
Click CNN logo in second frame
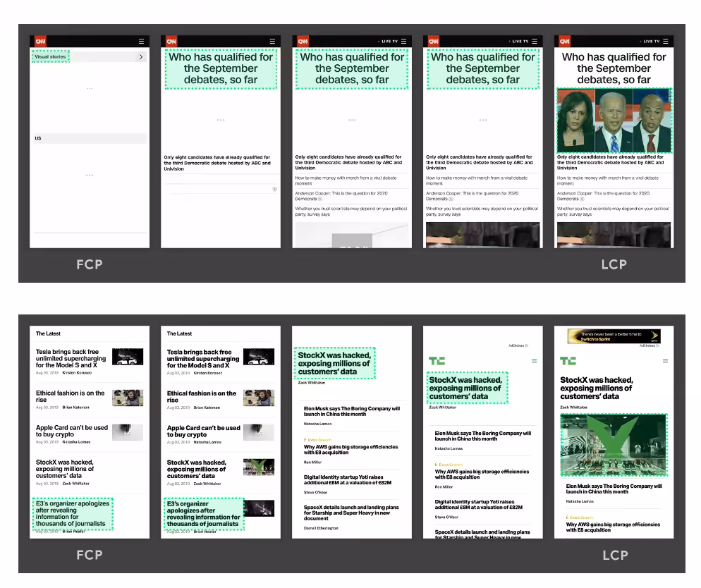171,41
